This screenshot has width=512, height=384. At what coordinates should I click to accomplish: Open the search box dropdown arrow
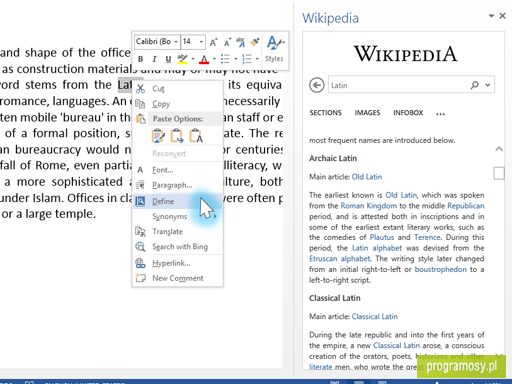pos(488,85)
